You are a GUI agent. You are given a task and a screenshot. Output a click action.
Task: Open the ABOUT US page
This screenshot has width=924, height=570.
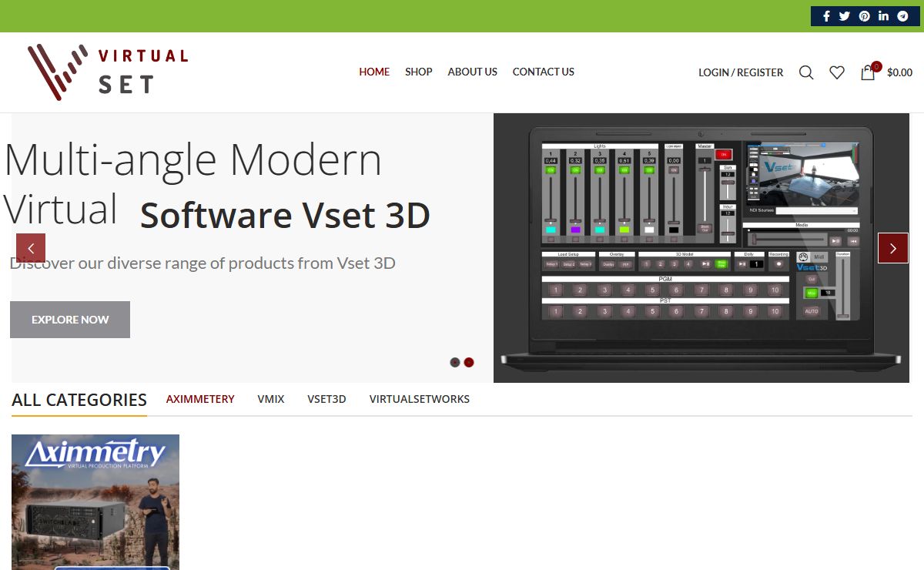coord(473,72)
